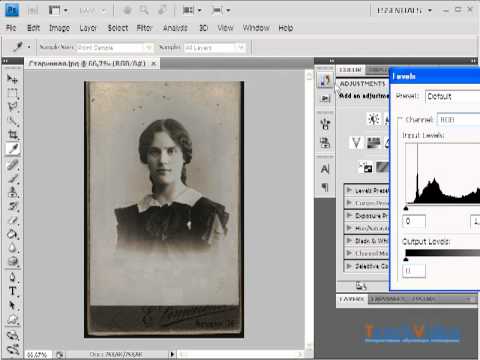Open Screen Mode dropdown

point(221,11)
